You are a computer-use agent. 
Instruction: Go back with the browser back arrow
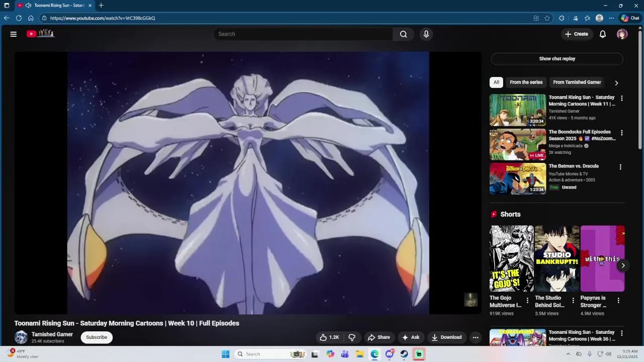(7, 18)
